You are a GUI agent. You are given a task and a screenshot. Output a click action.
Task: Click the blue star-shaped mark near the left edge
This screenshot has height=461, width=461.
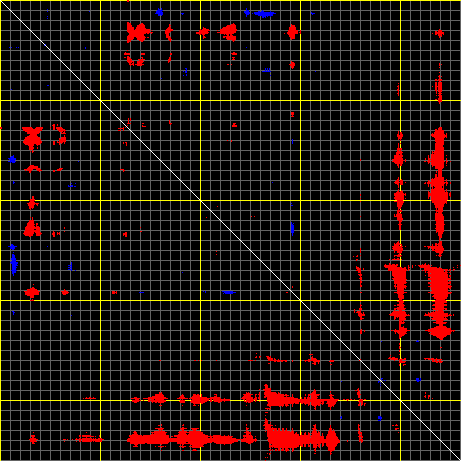coord(12,159)
